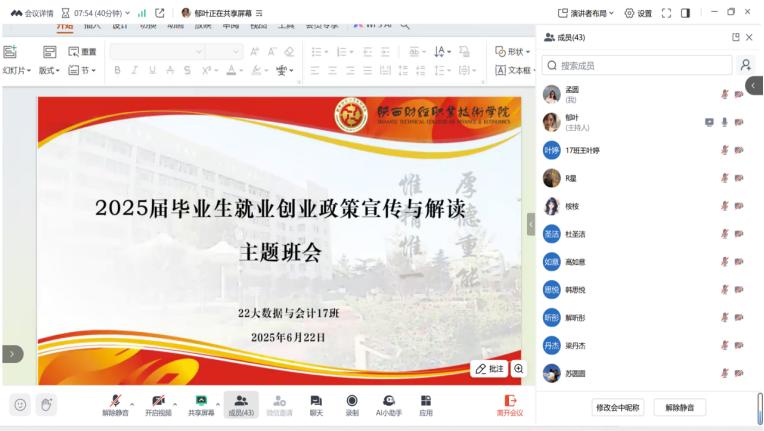Viewport: 764px width, 431px height.
Task: Open the meeting timer 07:54 (40分钟) dropdown
Action: [x=96, y=13]
